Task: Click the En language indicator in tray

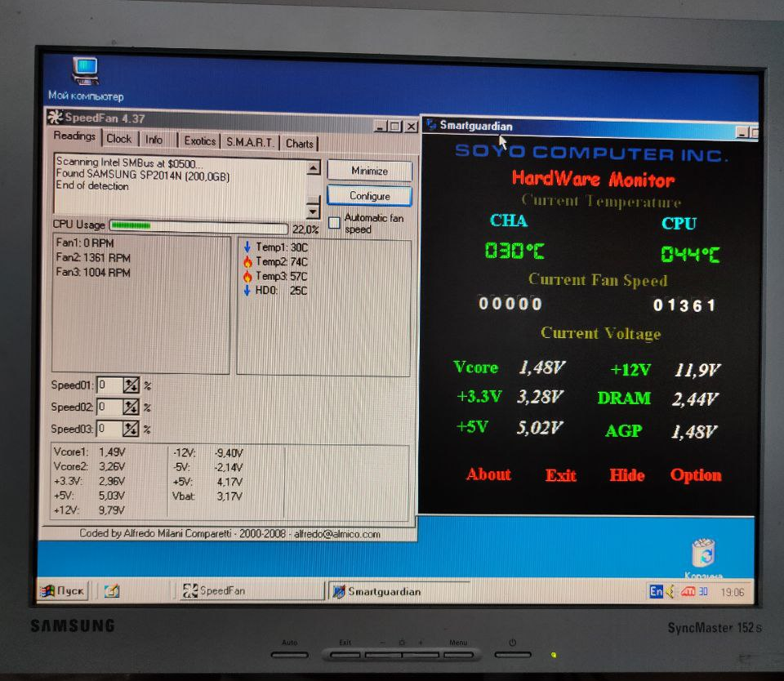Action: pos(656,591)
